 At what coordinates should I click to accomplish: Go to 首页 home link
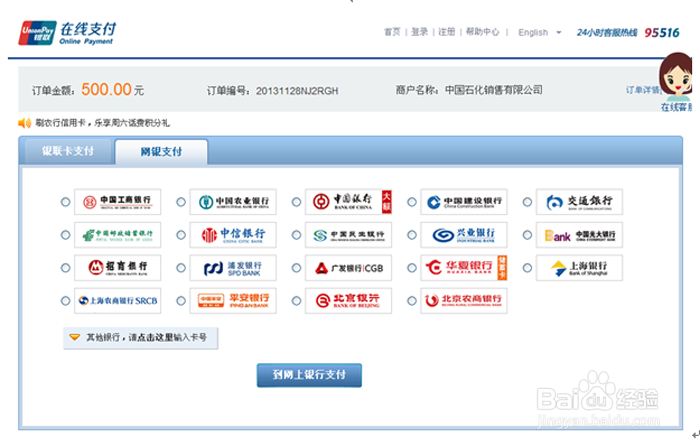tap(392, 32)
